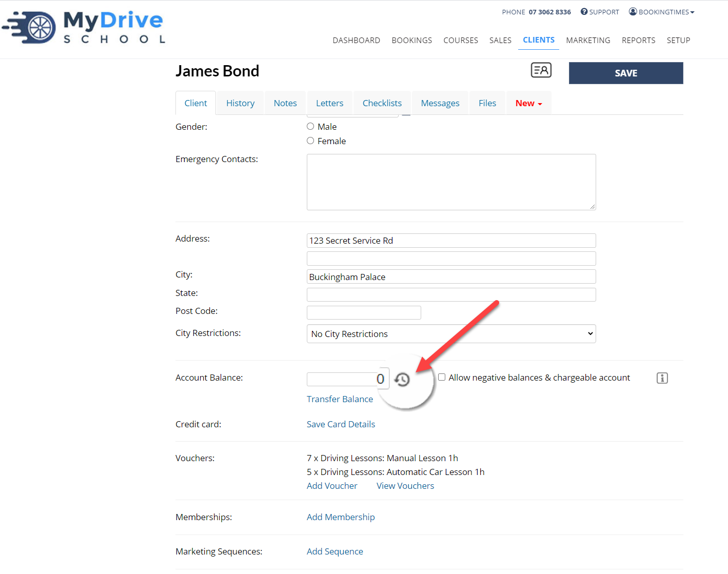Open the COURSES menu
728x574 pixels.
pyautogui.click(x=461, y=40)
